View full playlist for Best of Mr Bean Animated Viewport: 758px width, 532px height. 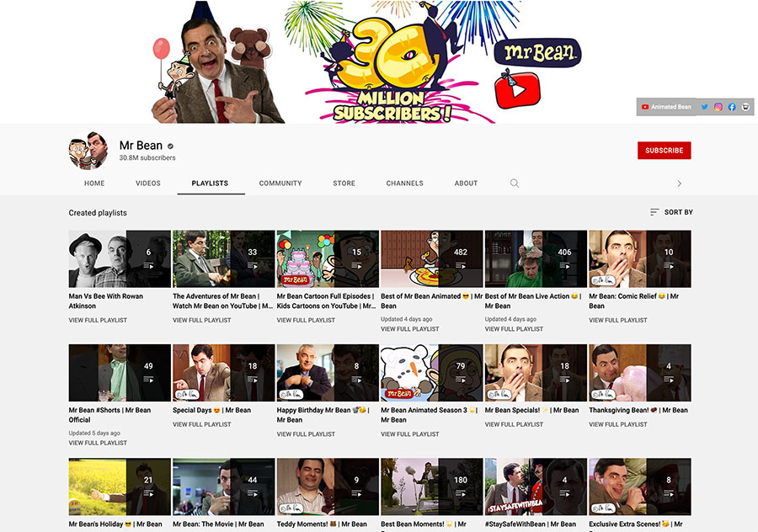point(410,328)
